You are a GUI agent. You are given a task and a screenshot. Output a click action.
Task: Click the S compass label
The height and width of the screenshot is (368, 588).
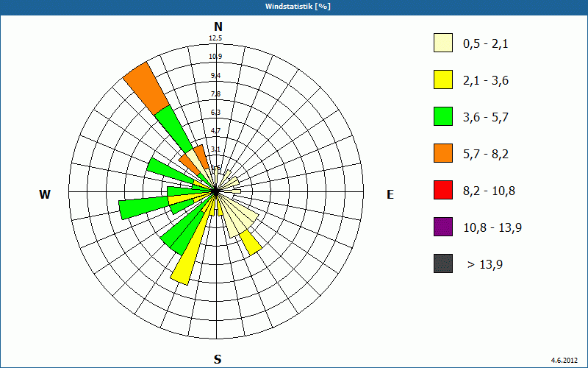coord(218,359)
